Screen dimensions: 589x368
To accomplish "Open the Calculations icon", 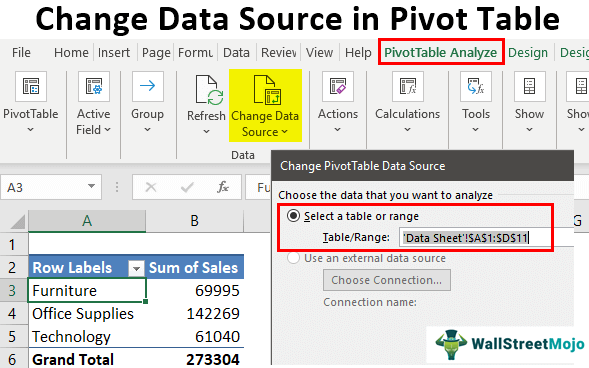I will [x=408, y=86].
